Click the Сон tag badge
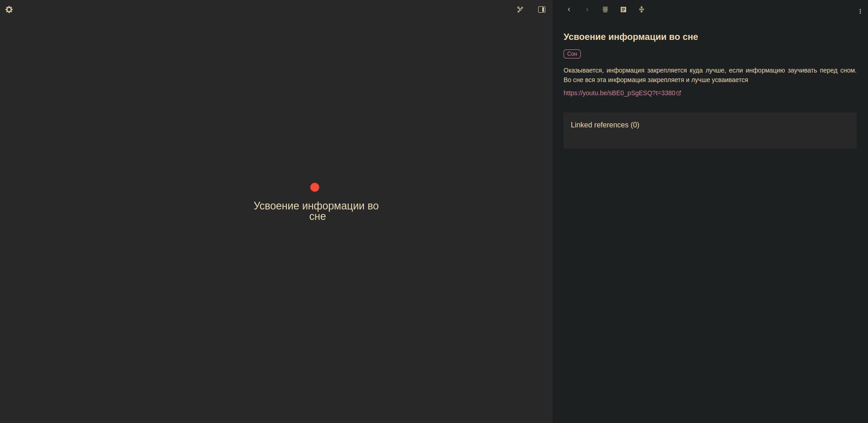Screen dimensions: 868x423 coord(572,54)
